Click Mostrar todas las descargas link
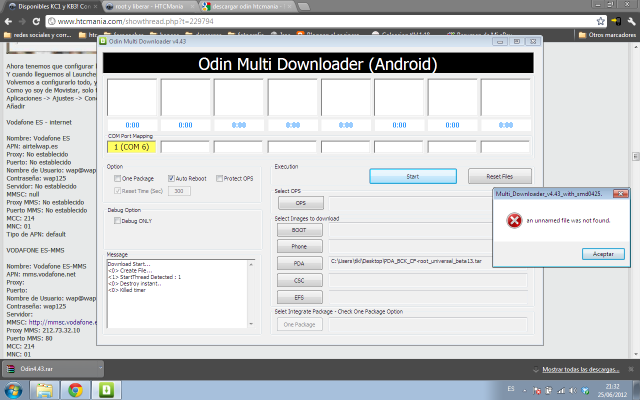Image resolution: width=640 pixels, height=400 pixels. [x=577, y=368]
